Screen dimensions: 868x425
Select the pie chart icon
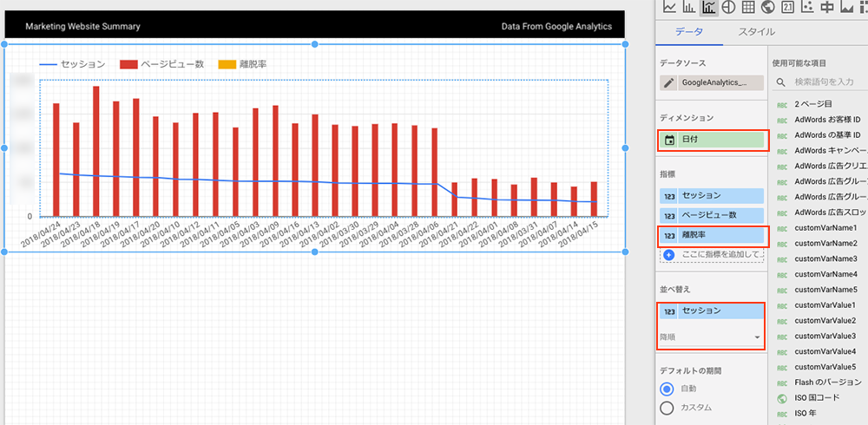(x=728, y=7)
